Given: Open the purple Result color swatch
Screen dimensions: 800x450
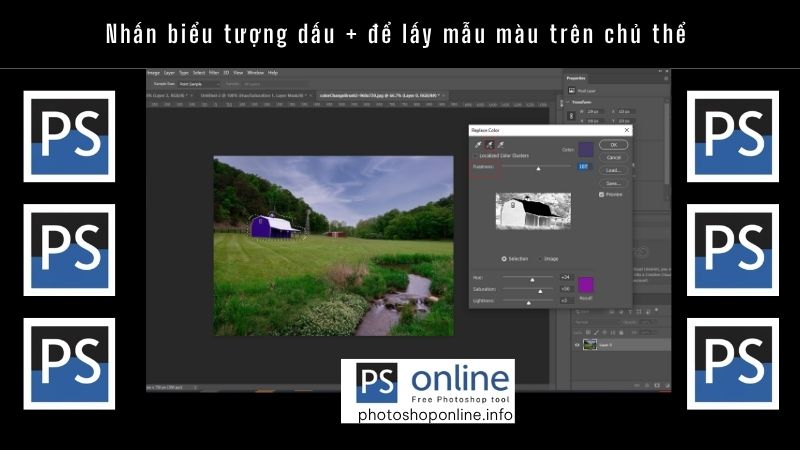Looking at the screenshot, I should 586,284.
